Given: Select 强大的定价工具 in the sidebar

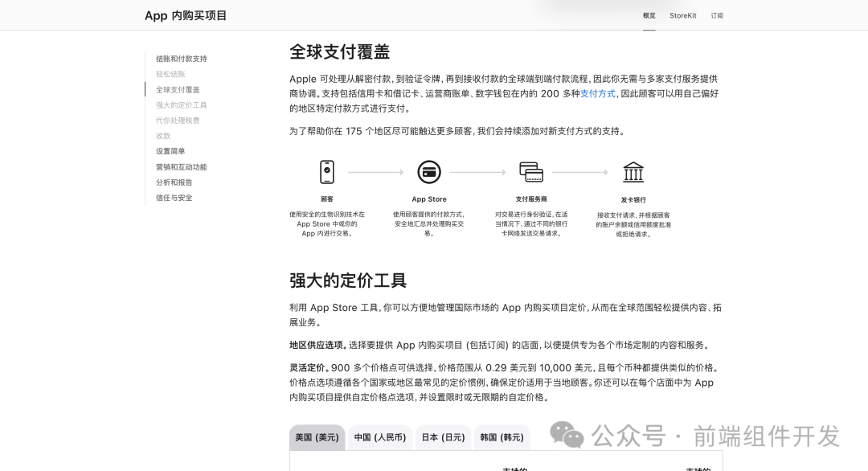Looking at the screenshot, I should [x=182, y=104].
